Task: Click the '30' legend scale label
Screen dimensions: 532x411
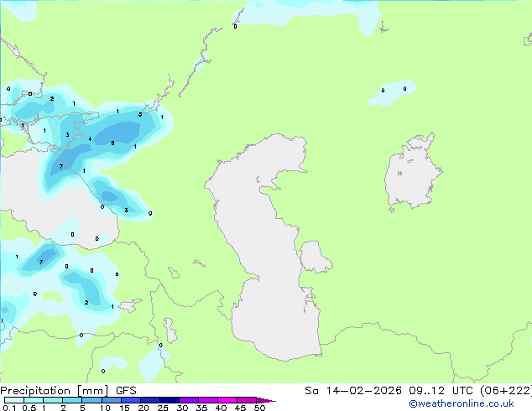Action: 182,408
